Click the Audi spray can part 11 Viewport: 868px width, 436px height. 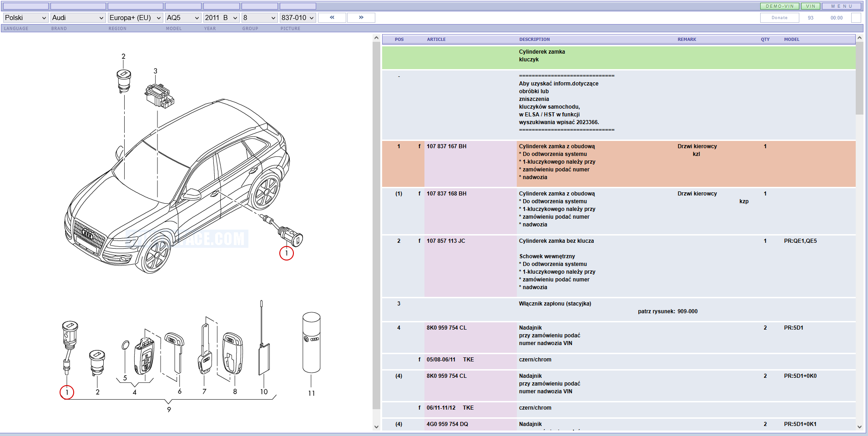tap(311, 342)
